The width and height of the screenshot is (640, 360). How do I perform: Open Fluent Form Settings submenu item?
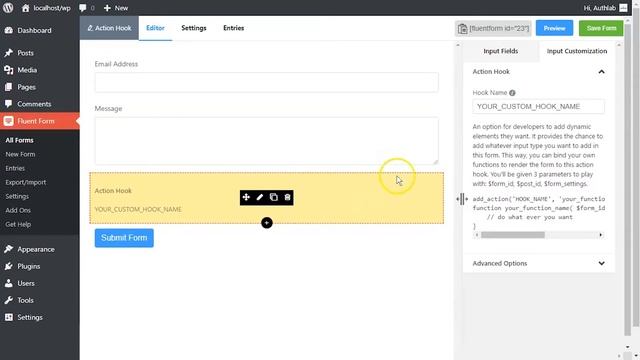[17, 196]
